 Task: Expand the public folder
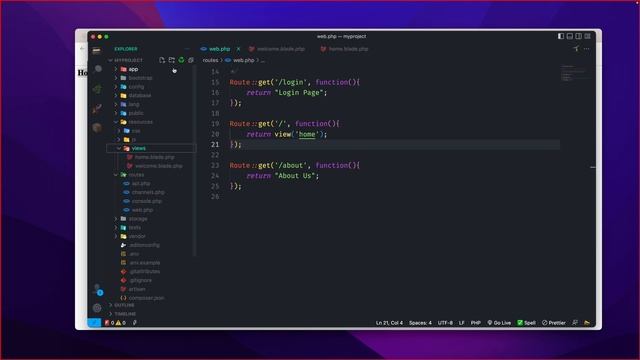pyautogui.click(x=136, y=113)
